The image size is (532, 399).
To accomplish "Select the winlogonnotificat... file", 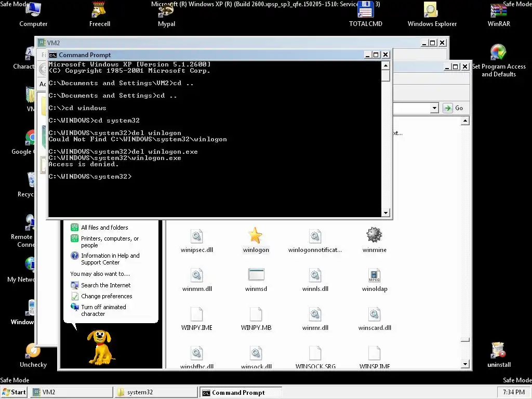I will point(315,241).
